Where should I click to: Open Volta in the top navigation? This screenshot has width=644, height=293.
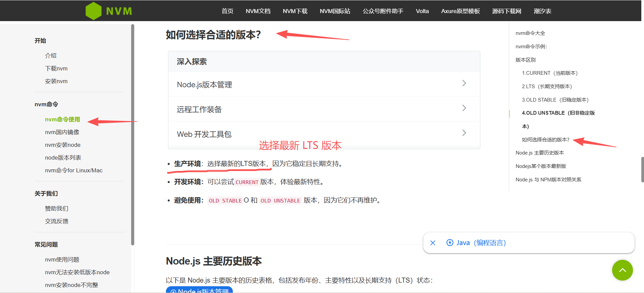tap(422, 11)
